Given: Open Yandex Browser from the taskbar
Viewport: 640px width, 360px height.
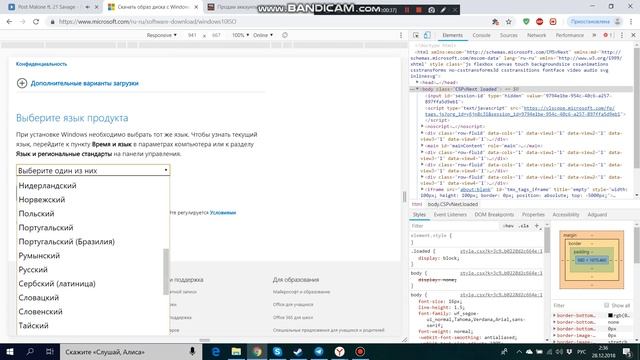Looking at the screenshot, I should 340,352.
